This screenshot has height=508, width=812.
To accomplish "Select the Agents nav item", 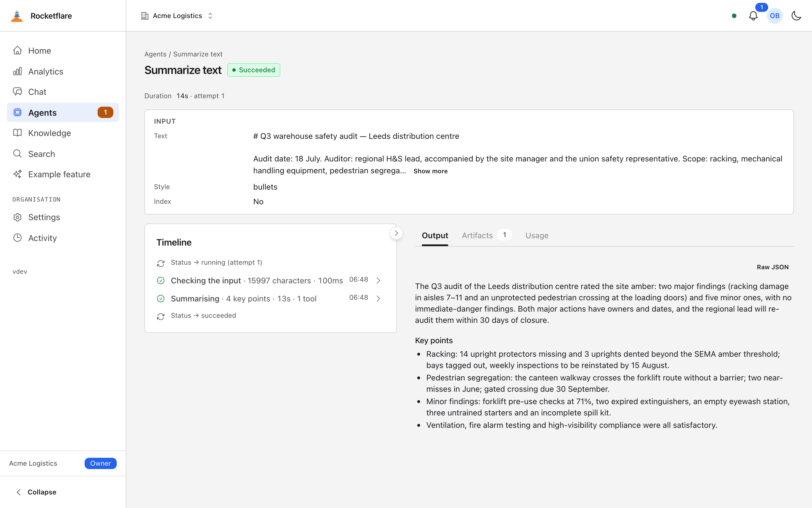I will pos(63,113).
